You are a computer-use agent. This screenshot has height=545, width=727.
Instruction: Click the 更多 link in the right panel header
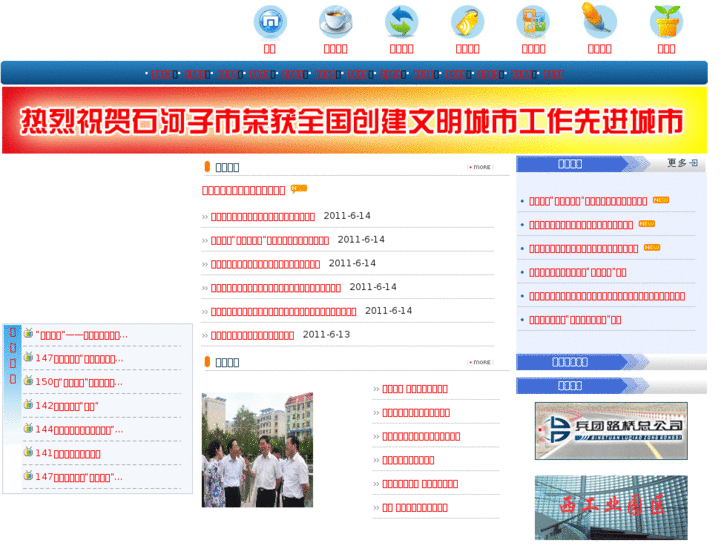click(682, 163)
